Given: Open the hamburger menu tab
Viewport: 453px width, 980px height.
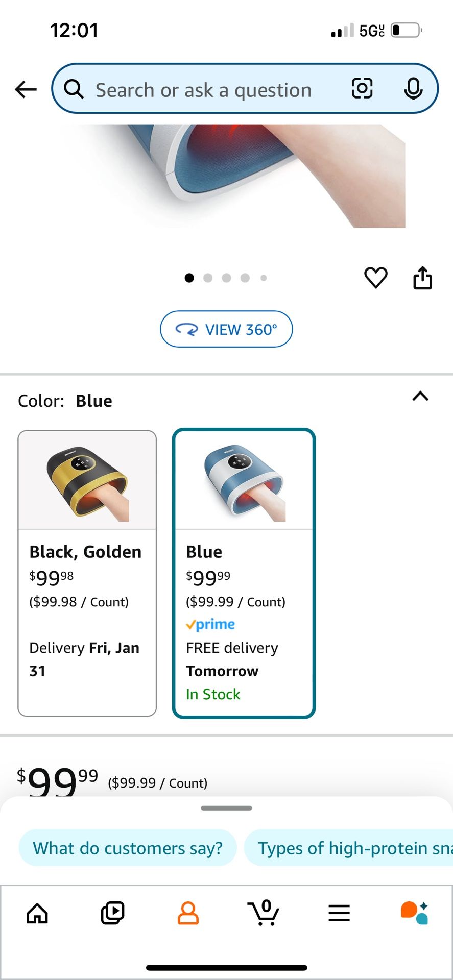Looking at the screenshot, I should pyautogui.click(x=339, y=913).
